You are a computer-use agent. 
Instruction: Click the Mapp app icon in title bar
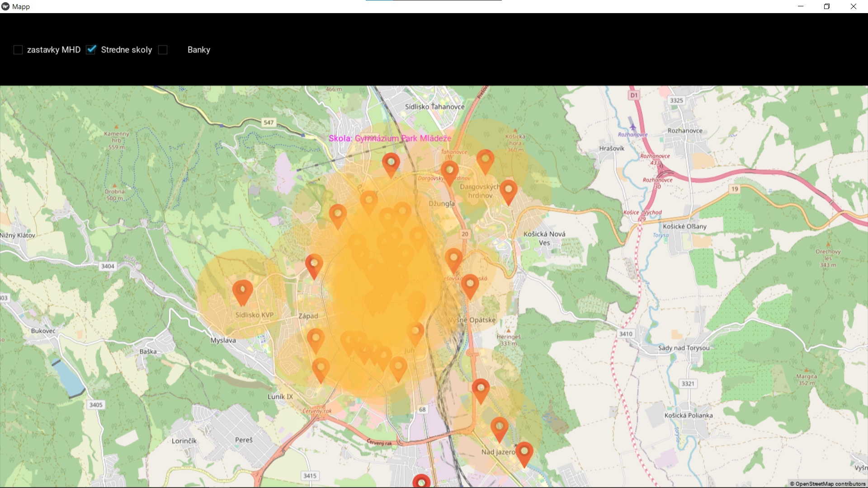(5, 6)
